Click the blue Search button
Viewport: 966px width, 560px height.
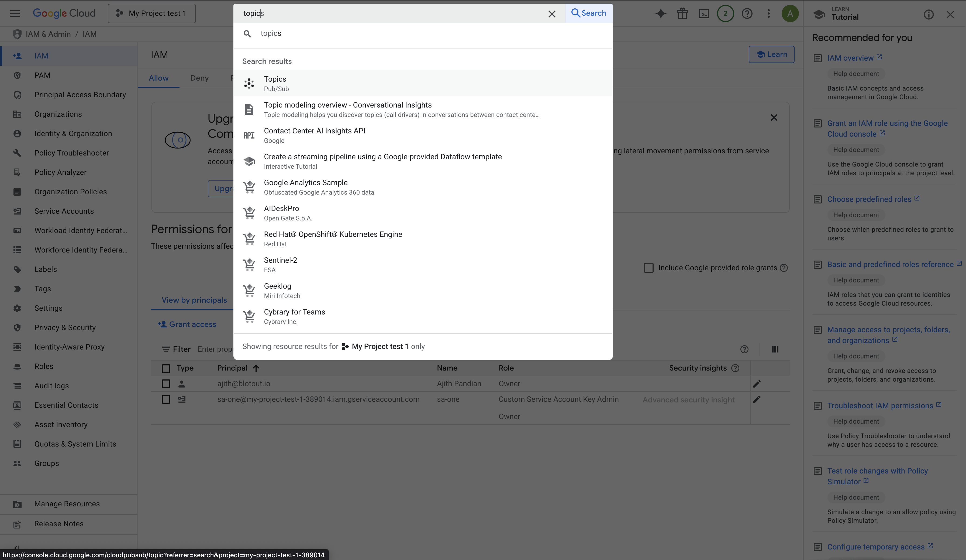point(589,13)
